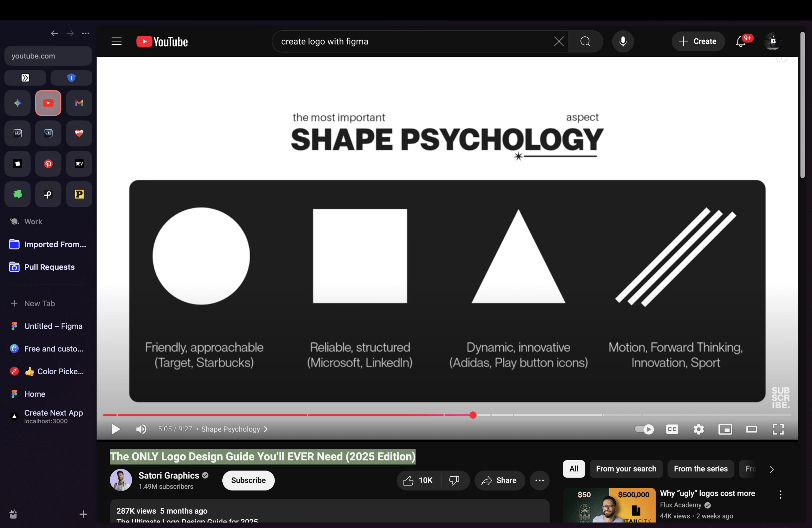Mute the video volume
The height and width of the screenshot is (528, 812).
click(141, 429)
